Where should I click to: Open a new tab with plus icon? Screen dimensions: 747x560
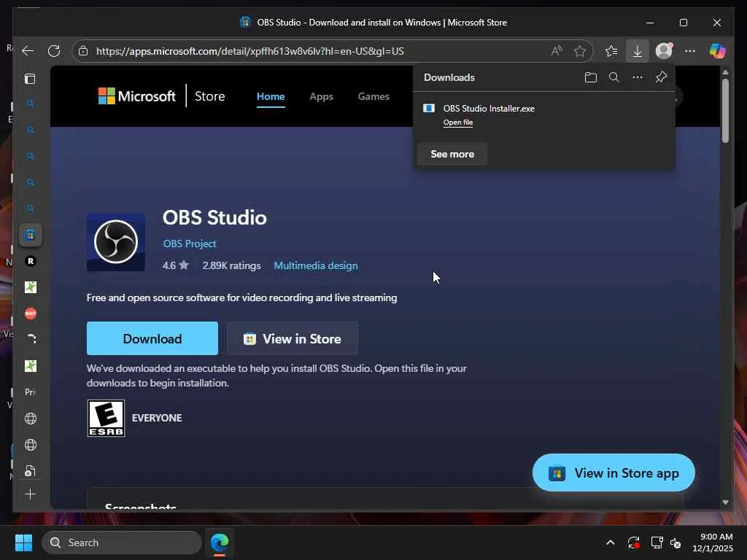(x=30, y=494)
